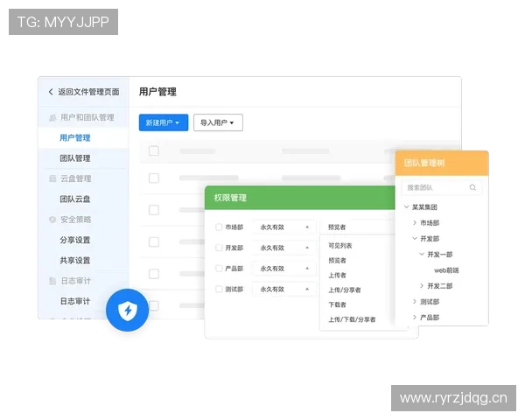Click the 预览者 role dropdown field
The height and width of the screenshot is (420, 525).
tap(358, 227)
